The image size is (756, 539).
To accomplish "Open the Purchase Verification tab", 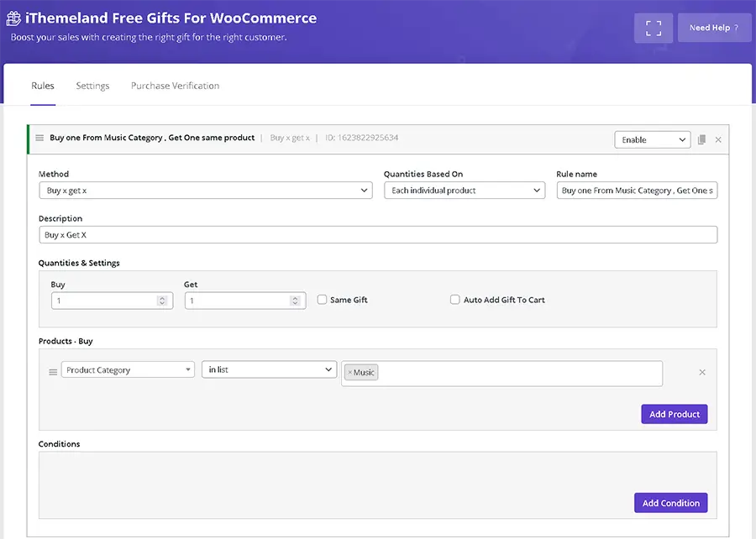I will (x=175, y=86).
